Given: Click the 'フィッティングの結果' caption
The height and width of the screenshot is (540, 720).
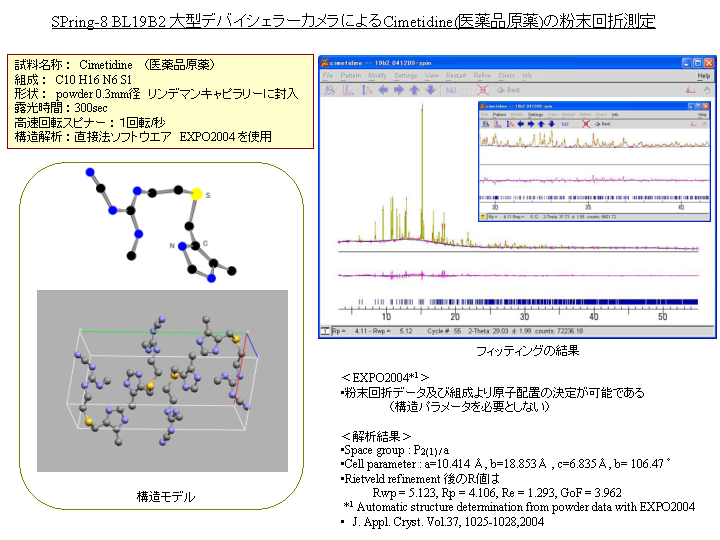Looking at the screenshot, I should (528, 351).
